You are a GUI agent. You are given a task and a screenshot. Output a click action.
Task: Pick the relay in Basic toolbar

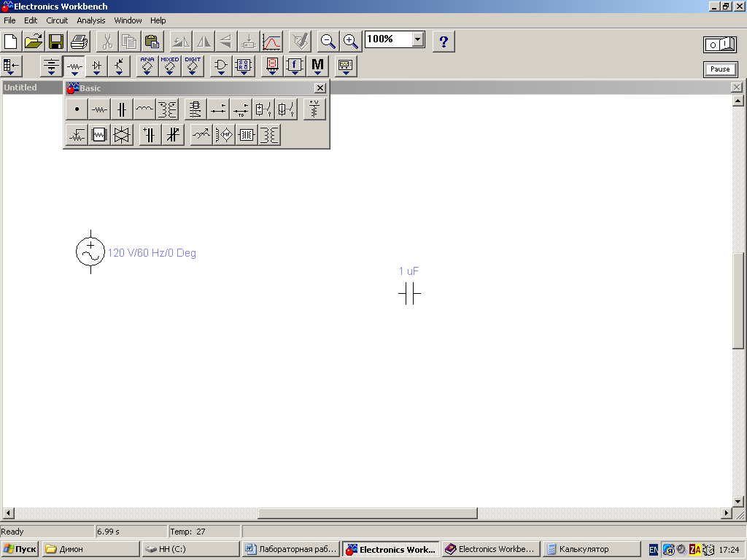[196, 109]
